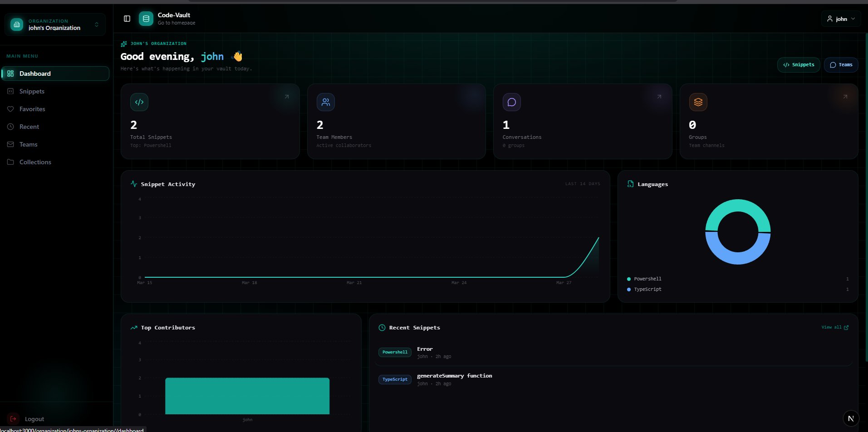
Task: Click the Teams button beside the greeting
Action: [x=841, y=65]
